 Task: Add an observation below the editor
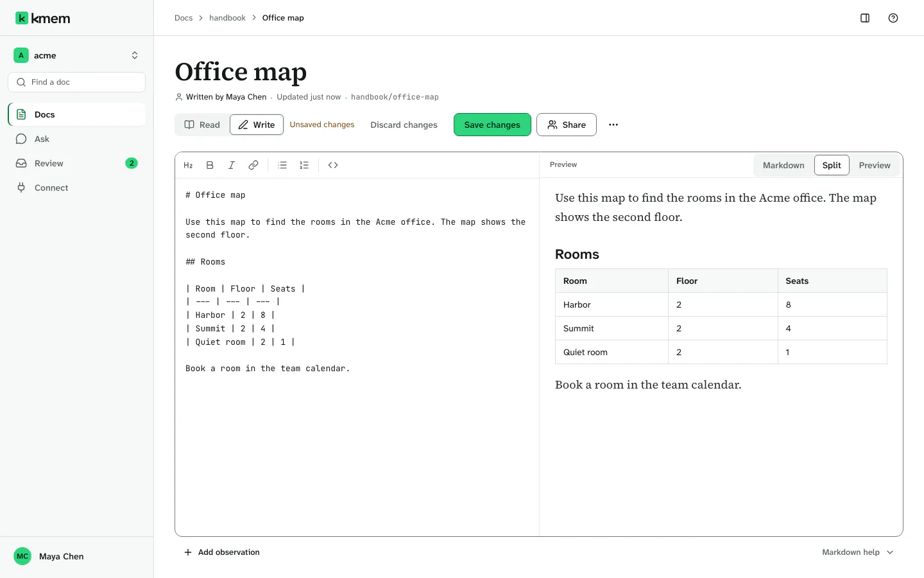pyautogui.click(x=222, y=552)
